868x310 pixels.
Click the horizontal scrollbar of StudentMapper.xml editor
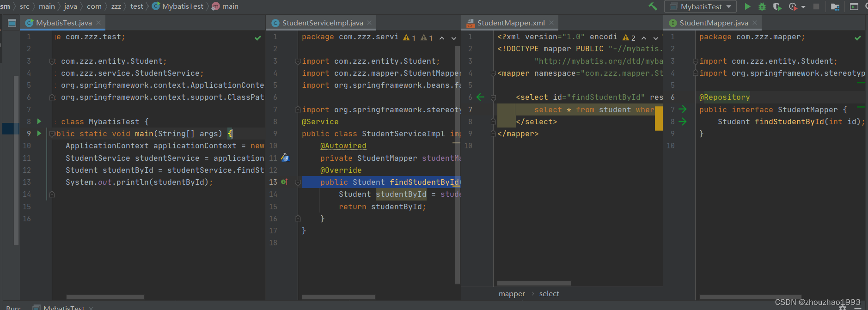(x=534, y=283)
